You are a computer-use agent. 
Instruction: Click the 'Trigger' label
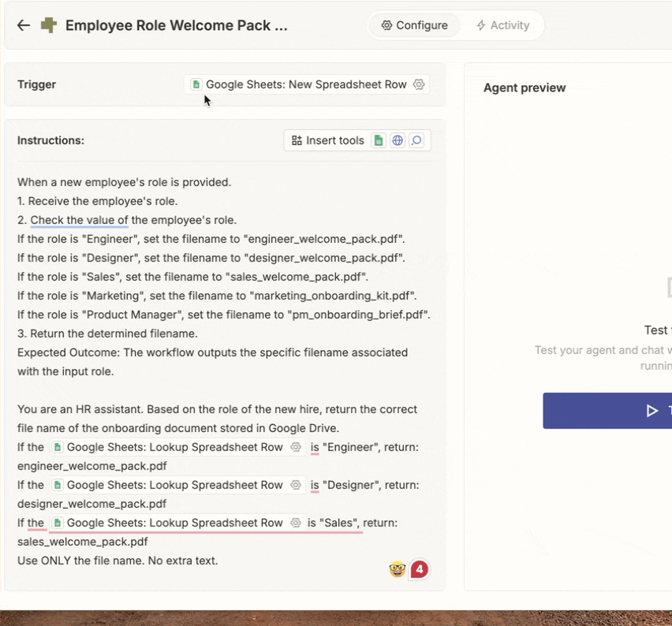click(37, 84)
